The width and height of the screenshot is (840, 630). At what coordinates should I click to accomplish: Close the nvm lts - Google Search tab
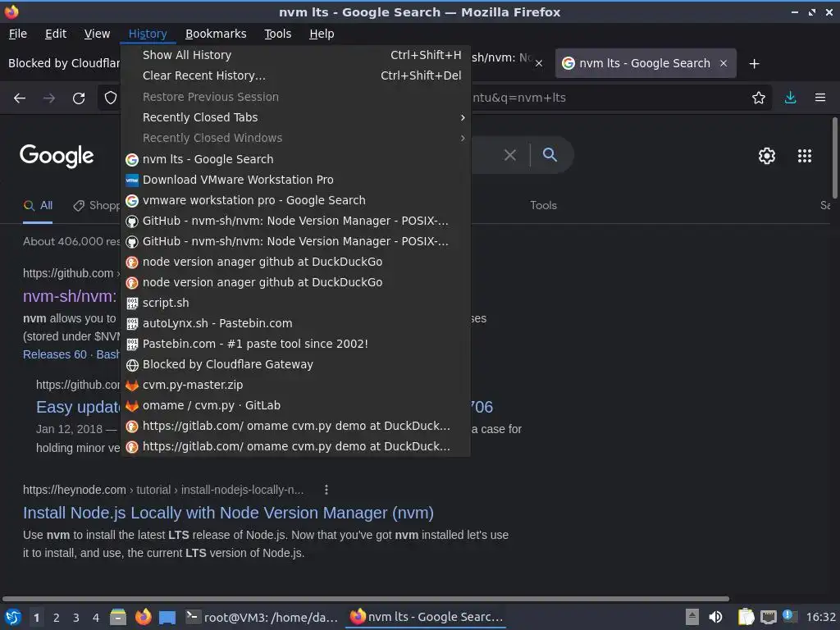(x=724, y=63)
